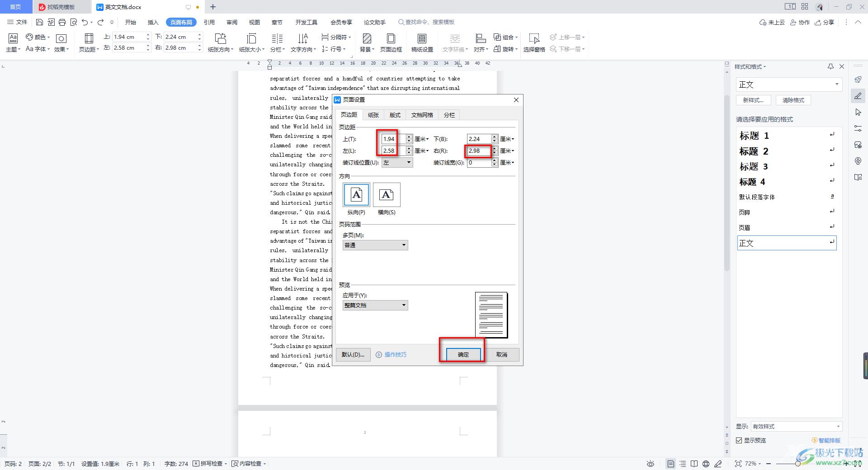Open the 背景 background tool
This screenshot has height=470, width=868.
click(367, 42)
